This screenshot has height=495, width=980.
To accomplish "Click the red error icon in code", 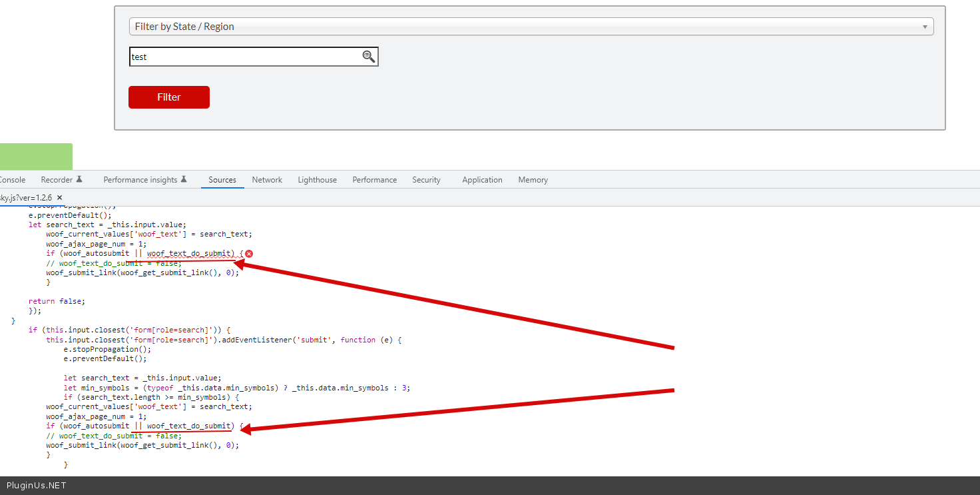I will coord(249,254).
